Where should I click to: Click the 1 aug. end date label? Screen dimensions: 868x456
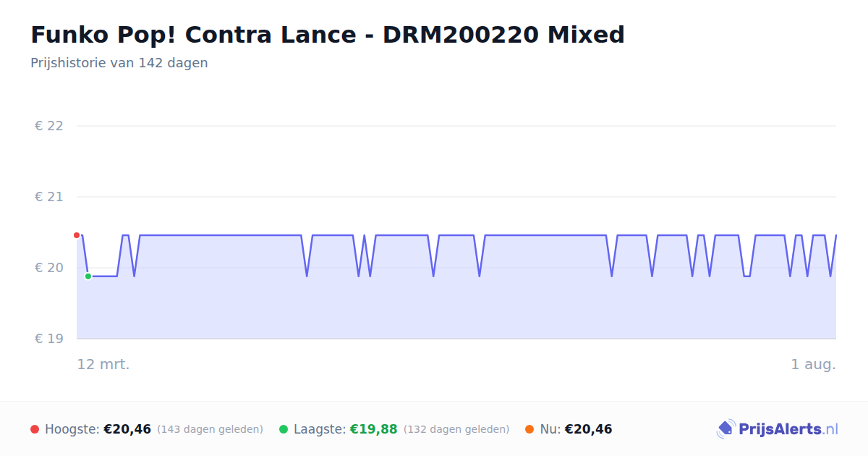(x=813, y=364)
